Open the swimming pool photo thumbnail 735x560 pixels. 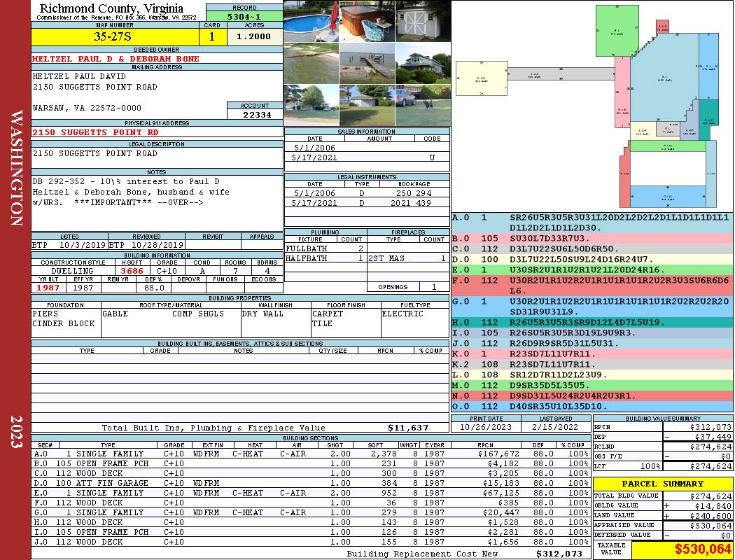[x=311, y=21]
